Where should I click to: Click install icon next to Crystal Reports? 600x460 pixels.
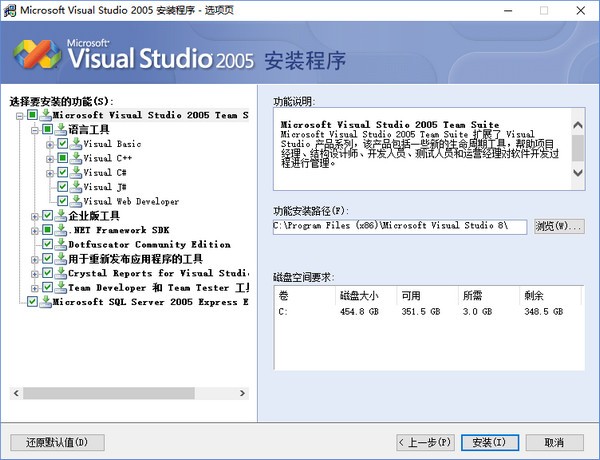point(61,273)
